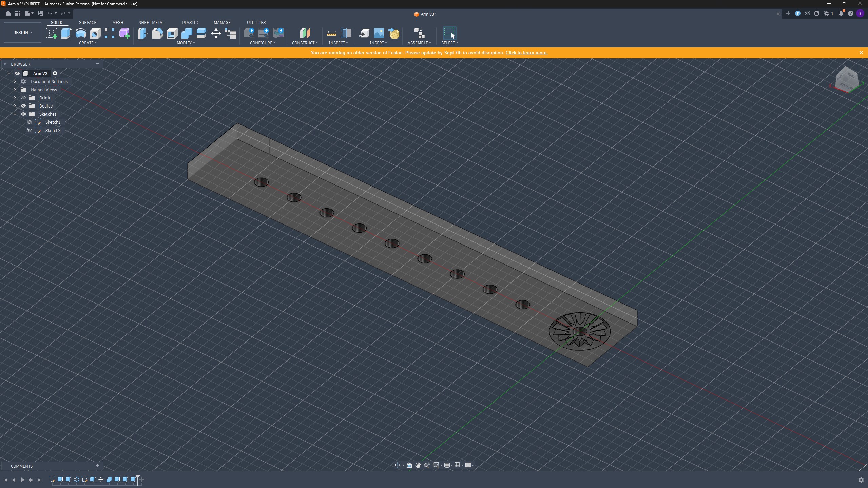Select the Combine feature in the timeline
The height and width of the screenshot is (488, 868).
[x=109, y=480]
